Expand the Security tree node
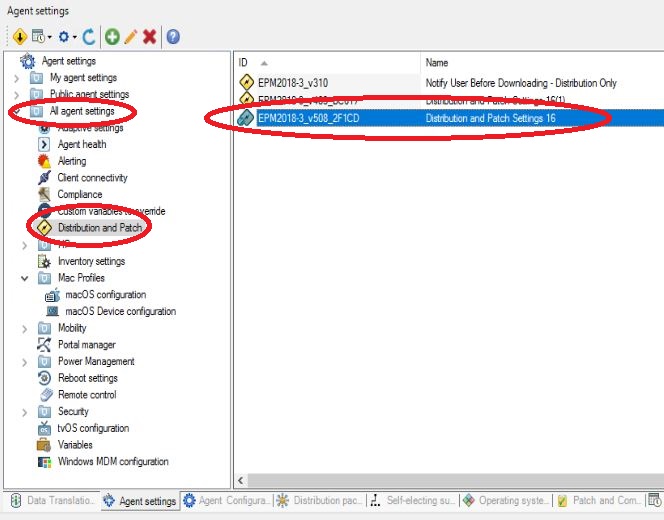 click(x=26, y=411)
